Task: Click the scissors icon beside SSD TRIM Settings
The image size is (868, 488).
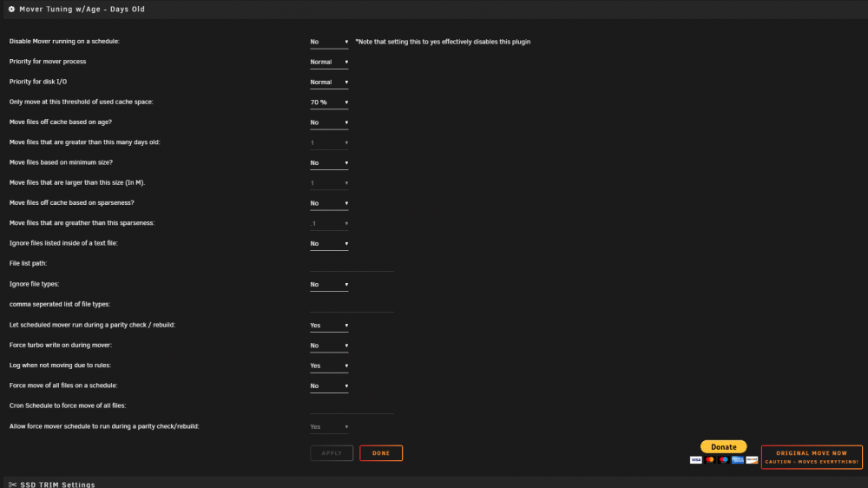Action: pyautogui.click(x=12, y=485)
